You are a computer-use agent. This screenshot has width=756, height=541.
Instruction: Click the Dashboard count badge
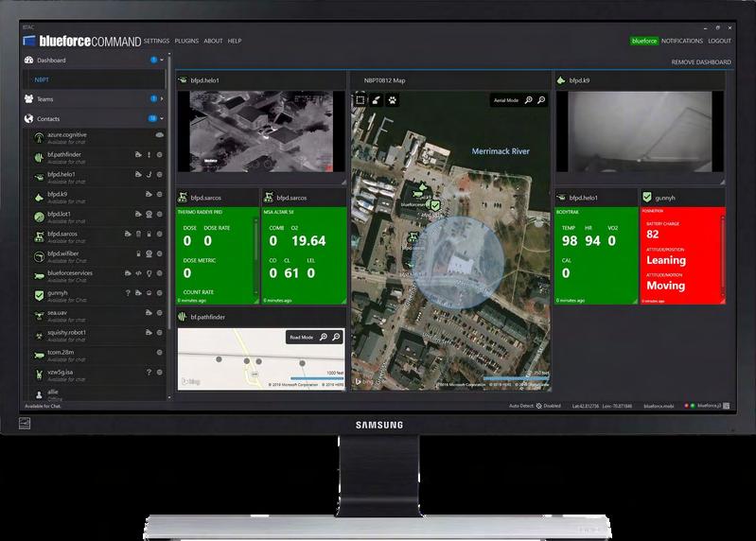click(154, 60)
